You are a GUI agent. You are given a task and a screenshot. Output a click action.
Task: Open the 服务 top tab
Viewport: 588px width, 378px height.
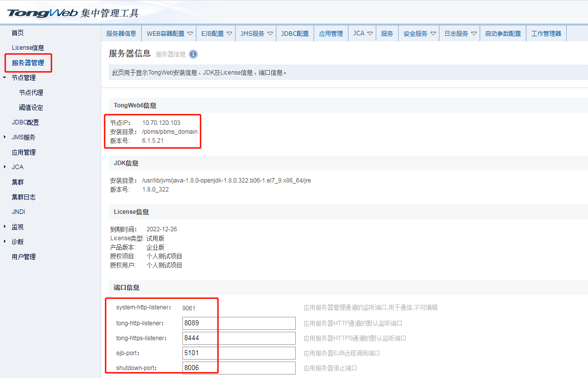[387, 33]
